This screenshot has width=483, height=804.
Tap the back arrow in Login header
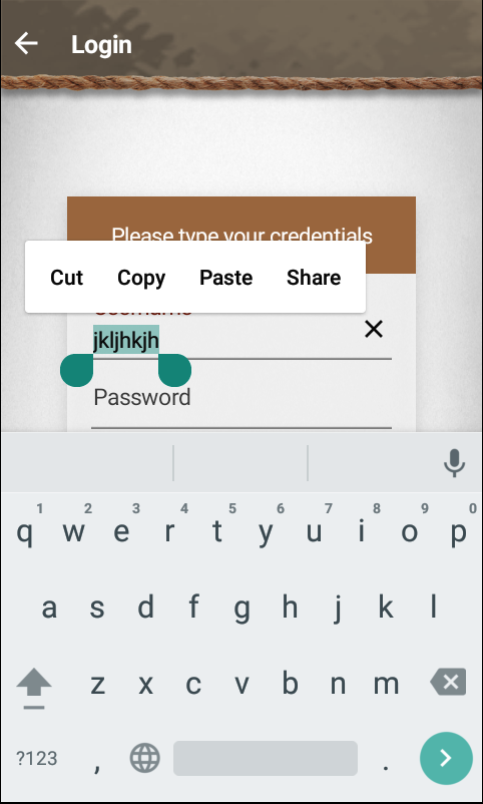coord(26,44)
